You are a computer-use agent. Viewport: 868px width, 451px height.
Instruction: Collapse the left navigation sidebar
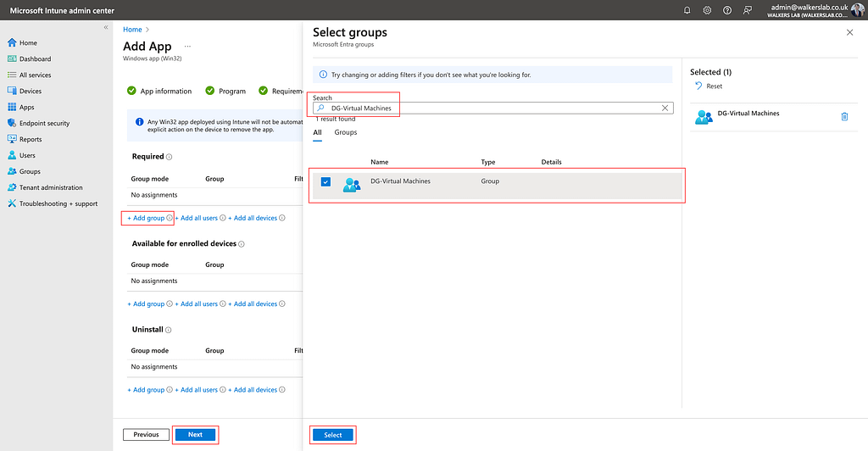pyautogui.click(x=106, y=28)
